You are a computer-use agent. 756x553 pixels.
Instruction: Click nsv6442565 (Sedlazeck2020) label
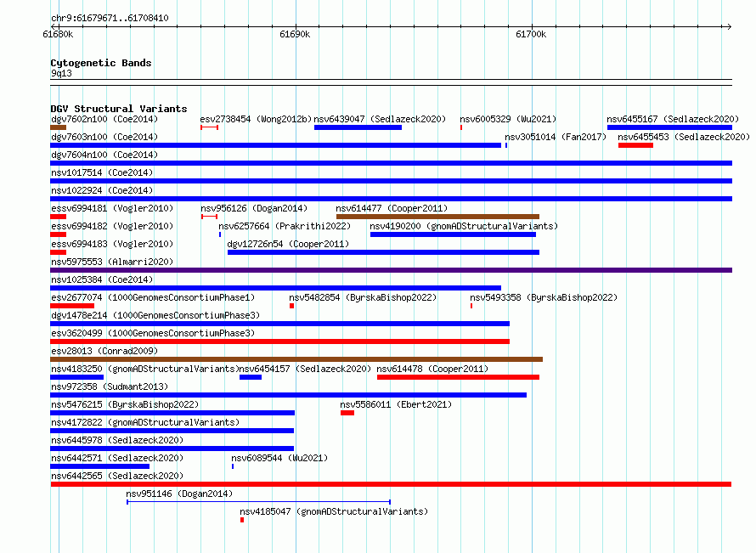[x=117, y=476]
